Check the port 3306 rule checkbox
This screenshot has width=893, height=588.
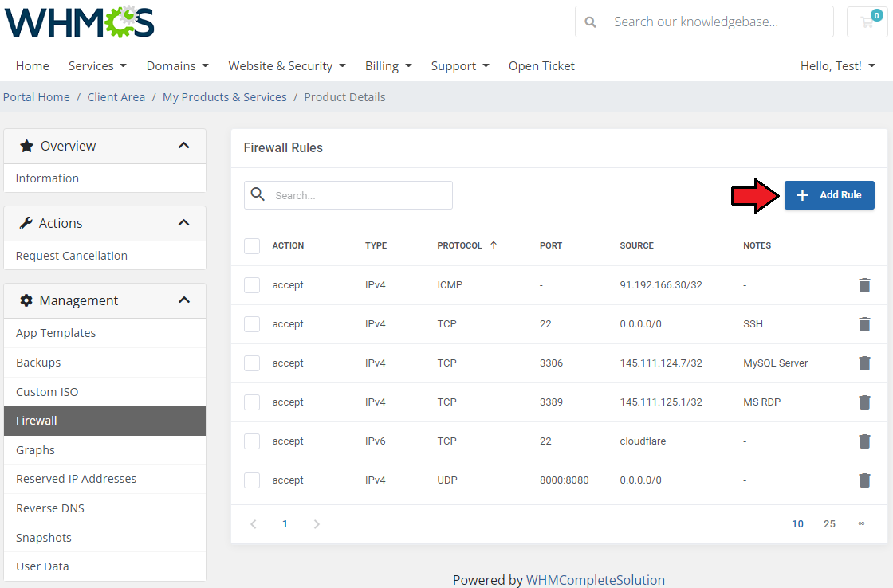(252, 363)
